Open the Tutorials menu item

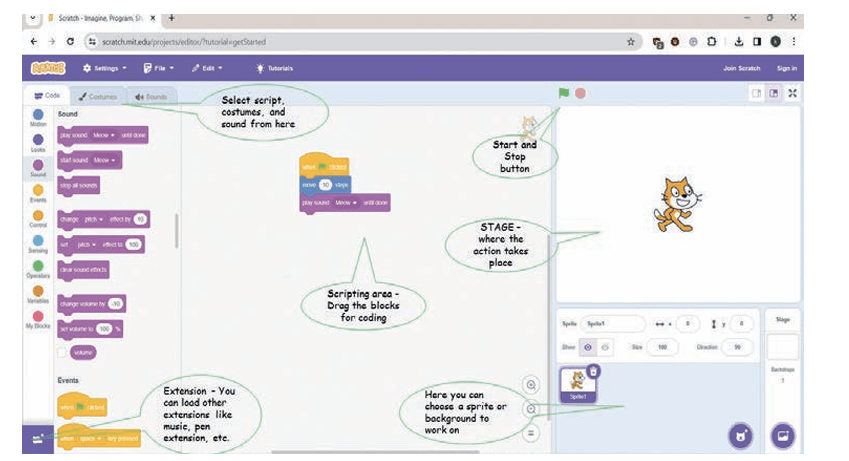pos(275,68)
